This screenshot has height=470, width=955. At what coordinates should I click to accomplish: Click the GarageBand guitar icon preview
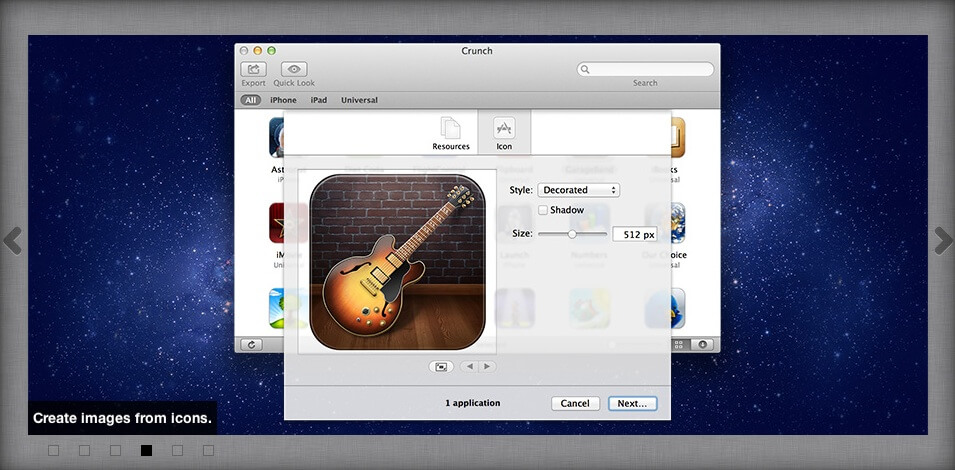398,262
